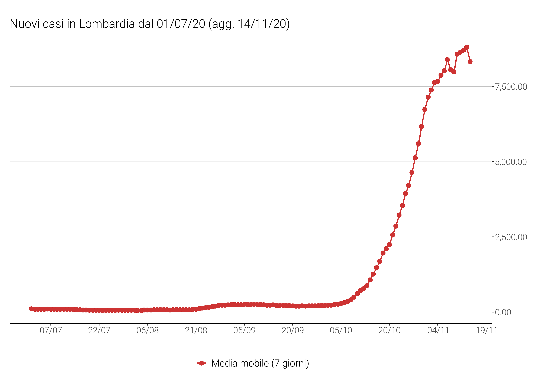Click the 22/07 x-axis date label
This screenshot has width=539, height=392.
99,330
